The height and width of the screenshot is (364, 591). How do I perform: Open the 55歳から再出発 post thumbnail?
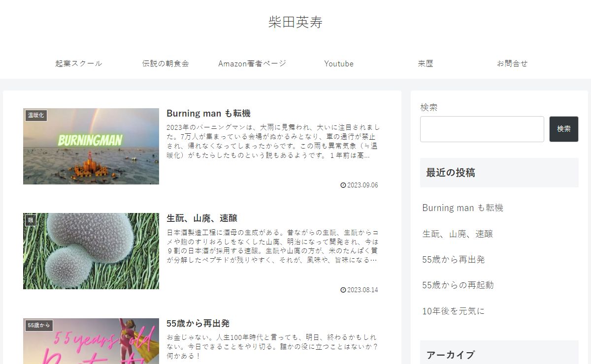pos(91,341)
